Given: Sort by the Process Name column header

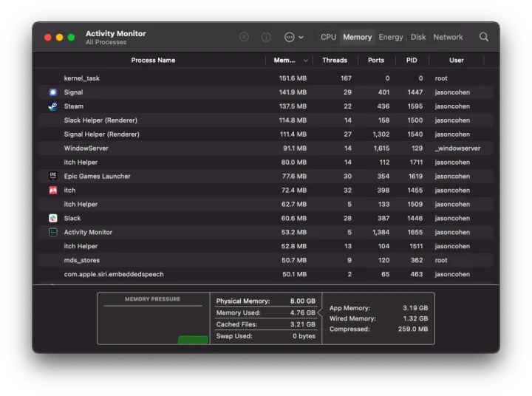Looking at the screenshot, I should tap(153, 60).
